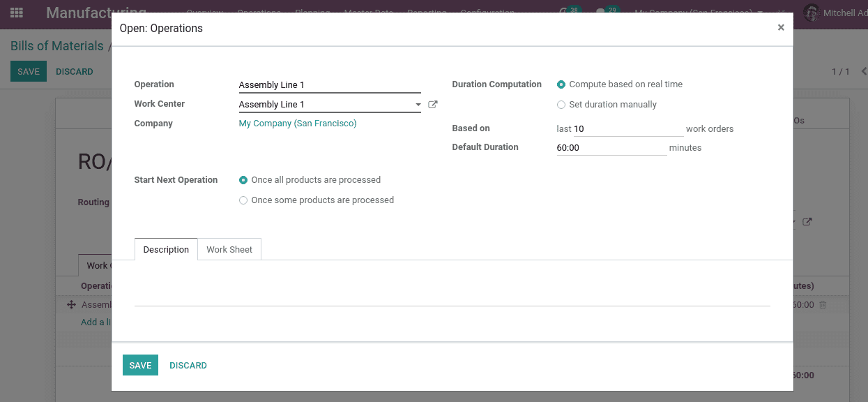Switch to the Work Sheet tab
The image size is (868, 402).
(x=229, y=250)
